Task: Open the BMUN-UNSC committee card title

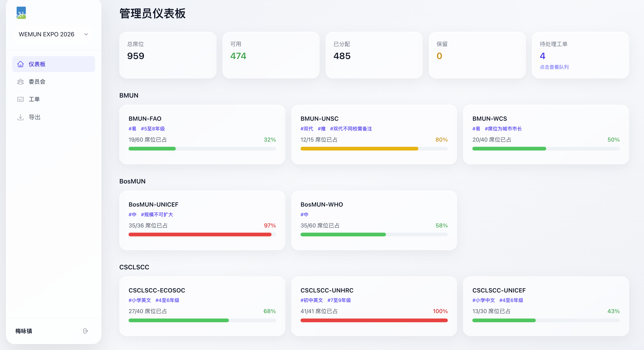Action: click(320, 119)
